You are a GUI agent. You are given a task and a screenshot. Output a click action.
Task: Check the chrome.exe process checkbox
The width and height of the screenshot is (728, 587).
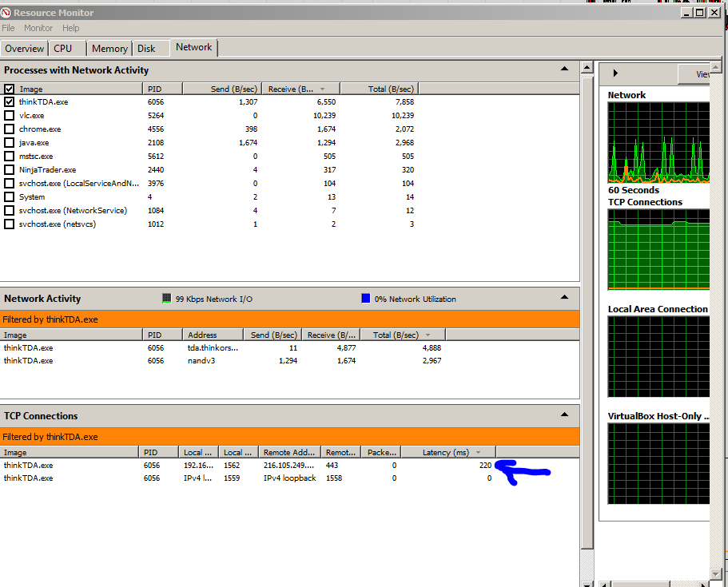coord(10,129)
